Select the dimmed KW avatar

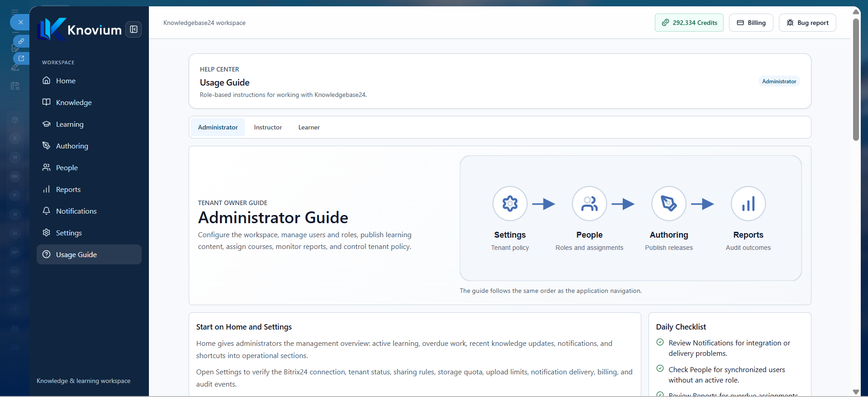[15, 291]
